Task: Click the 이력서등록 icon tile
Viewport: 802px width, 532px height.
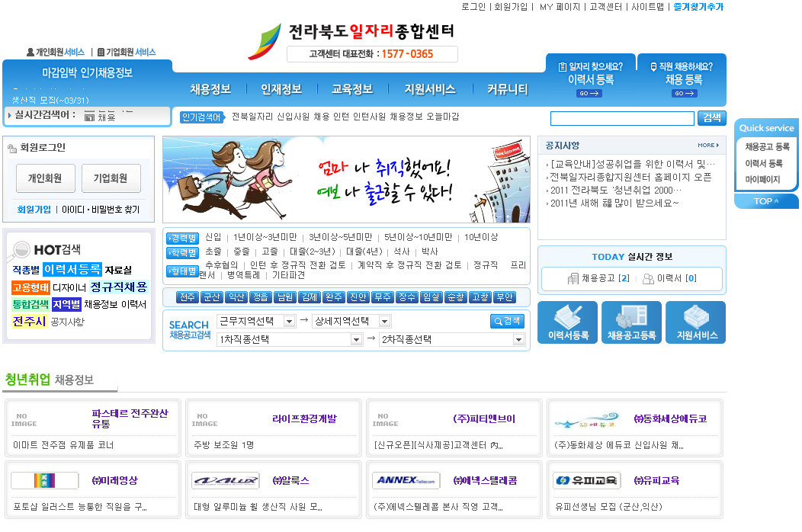Action: pos(567,322)
